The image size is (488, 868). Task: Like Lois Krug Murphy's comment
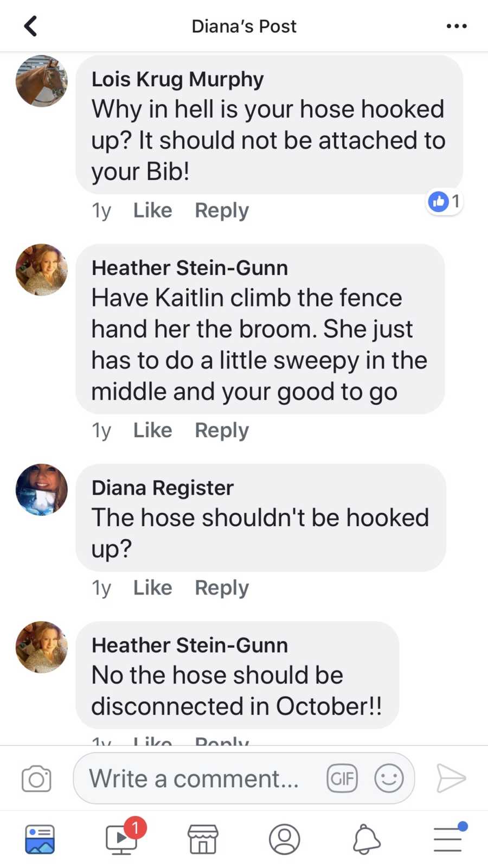point(153,210)
